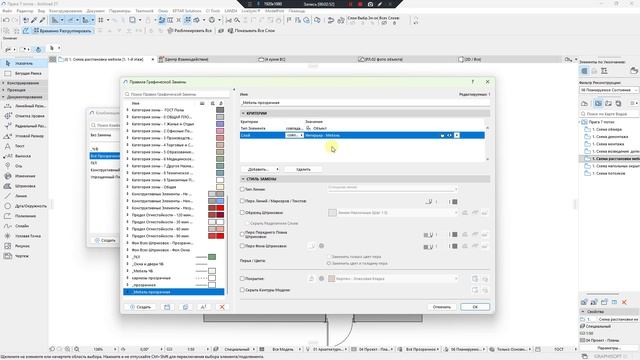The image size is (640, 360).
Task: Click the Создать button in rules dialog
Action: [140, 307]
